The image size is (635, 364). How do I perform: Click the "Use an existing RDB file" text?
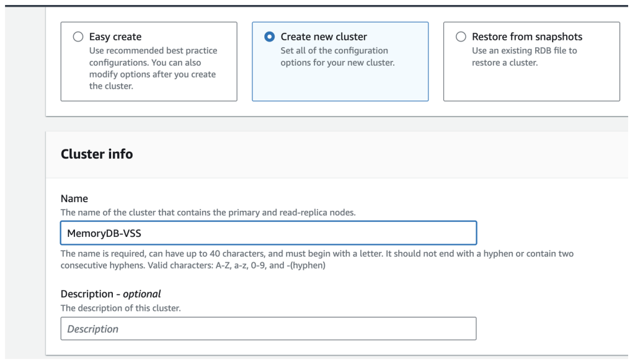(524, 51)
